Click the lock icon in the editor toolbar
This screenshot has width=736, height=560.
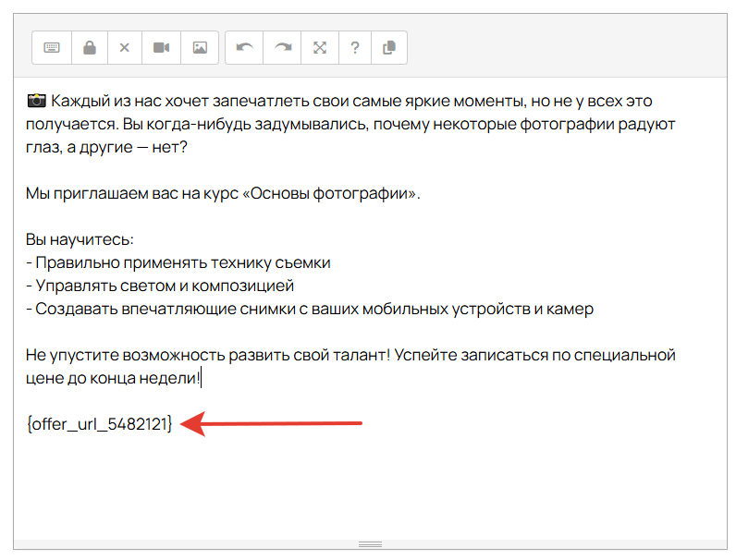pos(90,47)
